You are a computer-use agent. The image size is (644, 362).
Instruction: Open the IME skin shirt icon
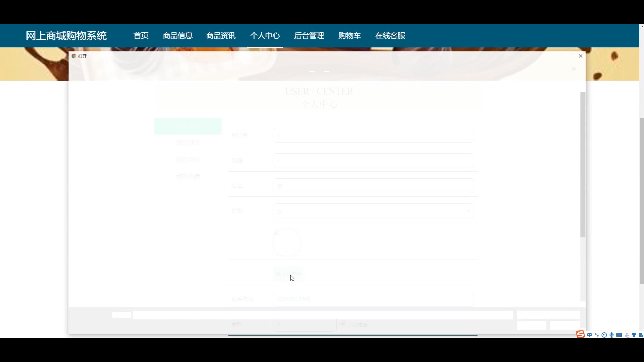(634, 335)
